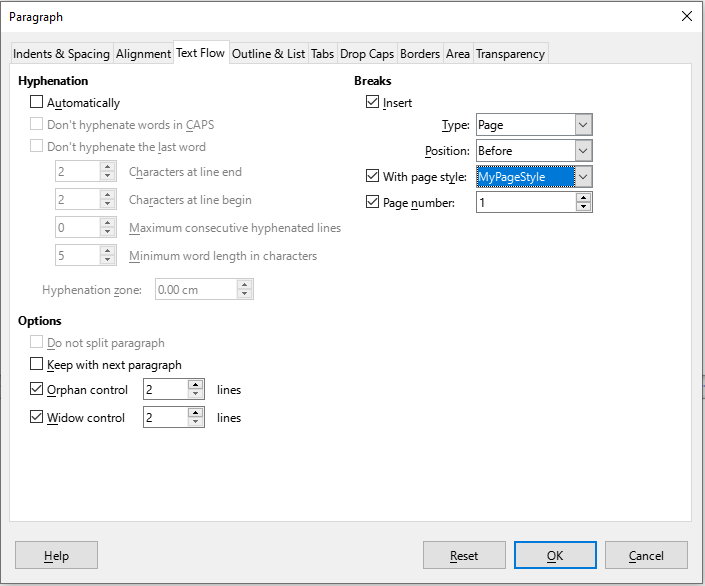Open the Drop Caps tab

click(367, 54)
